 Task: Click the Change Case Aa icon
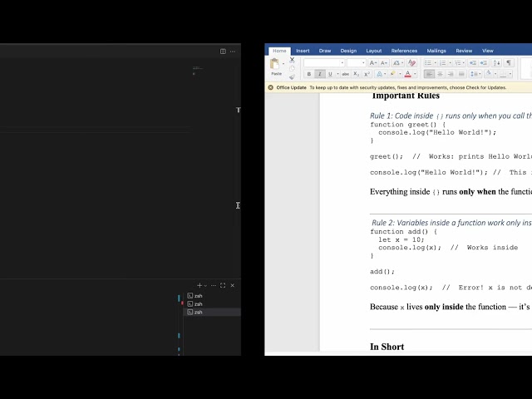396,63
